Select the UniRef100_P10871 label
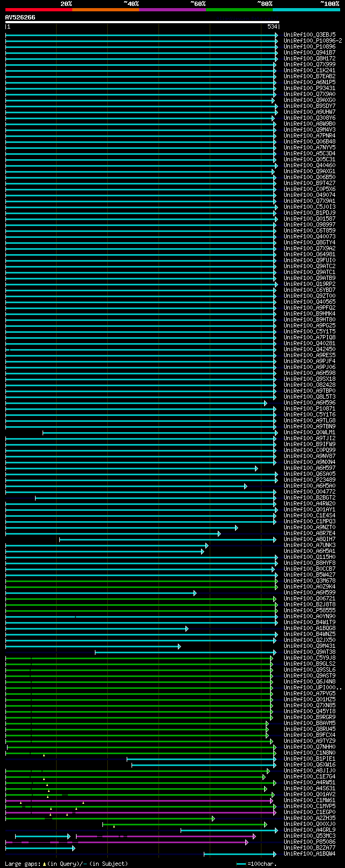The height and width of the screenshot is (868, 345). [x=309, y=408]
